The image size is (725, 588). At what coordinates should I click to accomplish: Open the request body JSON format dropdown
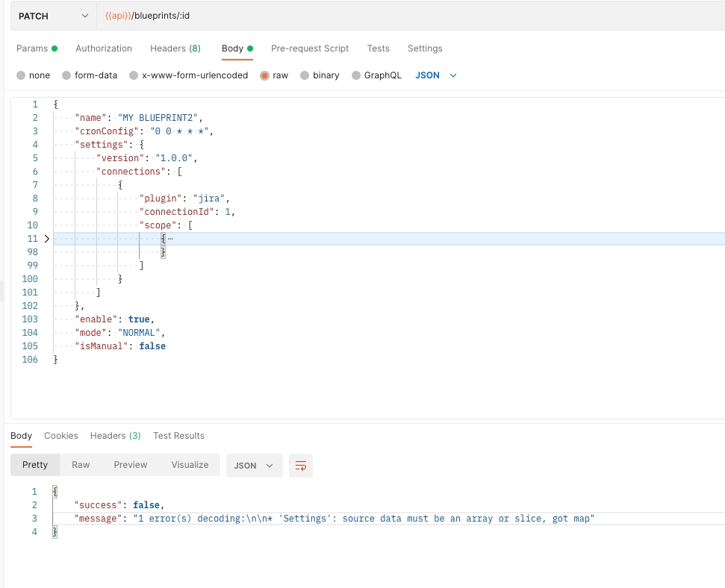(435, 75)
